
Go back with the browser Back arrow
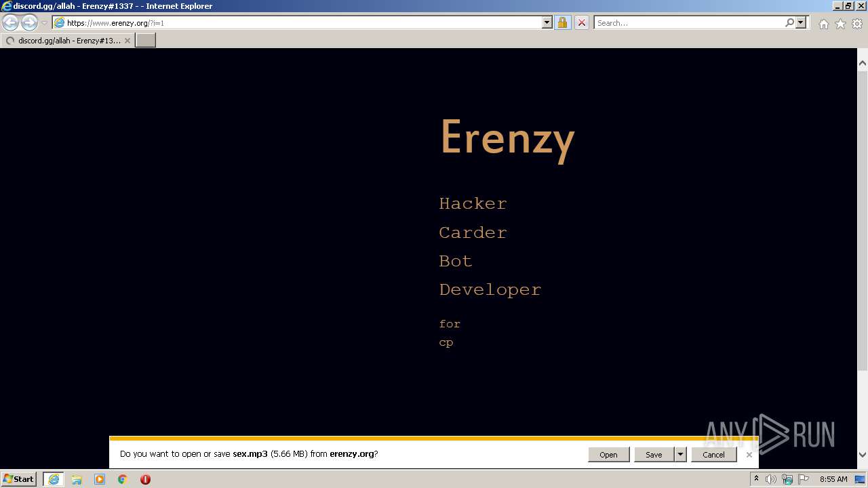10,22
